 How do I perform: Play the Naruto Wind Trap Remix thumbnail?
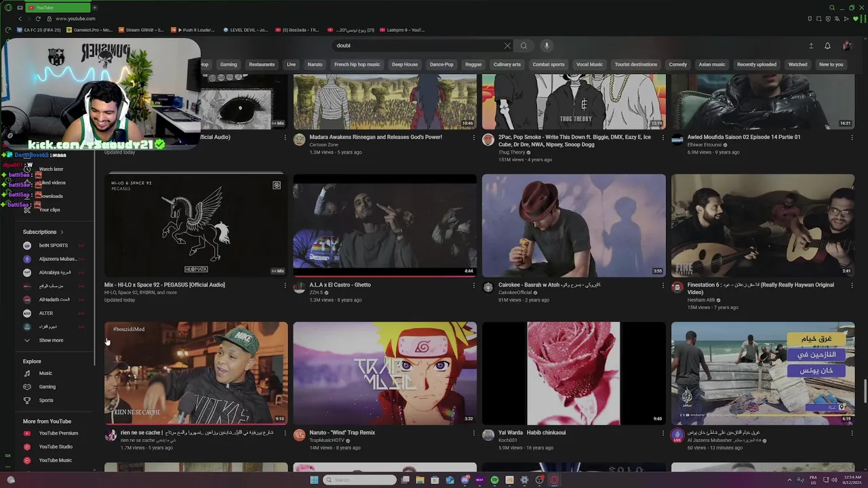384,373
